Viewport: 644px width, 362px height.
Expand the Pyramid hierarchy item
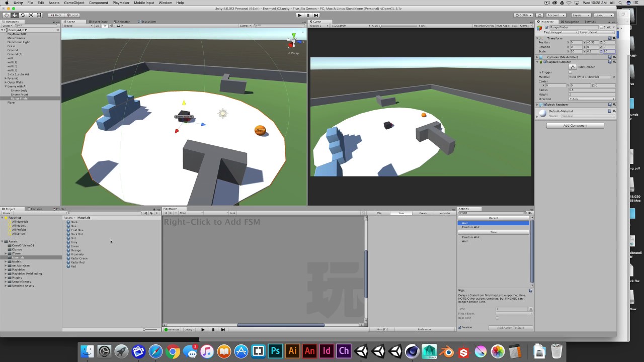(6, 78)
